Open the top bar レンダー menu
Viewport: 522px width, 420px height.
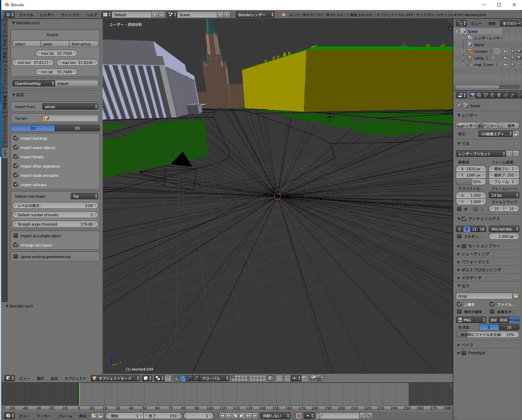[x=47, y=15]
